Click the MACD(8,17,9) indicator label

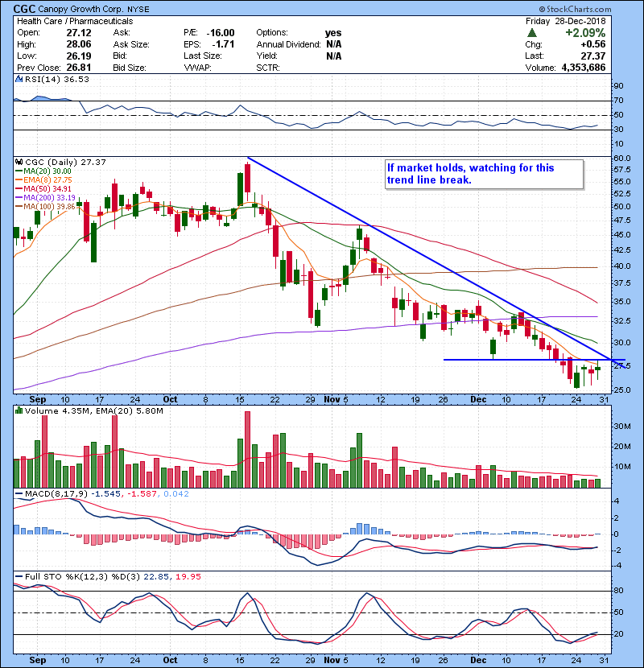click(x=56, y=494)
